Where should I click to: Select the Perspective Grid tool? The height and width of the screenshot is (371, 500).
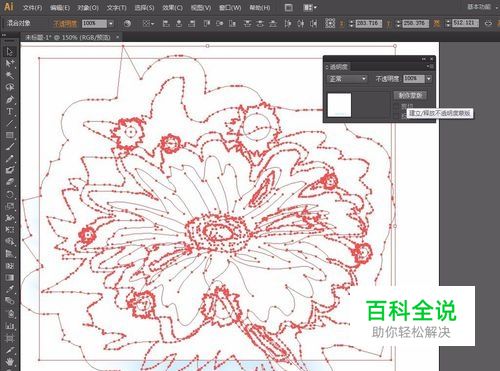point(9,254)
